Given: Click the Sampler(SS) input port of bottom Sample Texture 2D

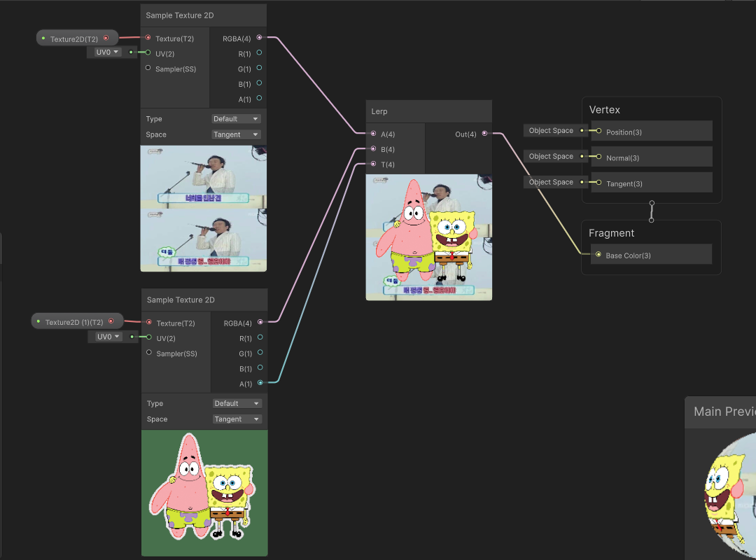Looking at the screenshot, I should [x=149, y=353].
